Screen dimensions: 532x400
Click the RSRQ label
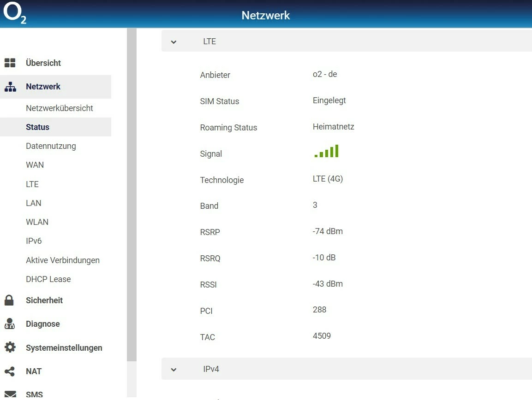coord(210,259)
